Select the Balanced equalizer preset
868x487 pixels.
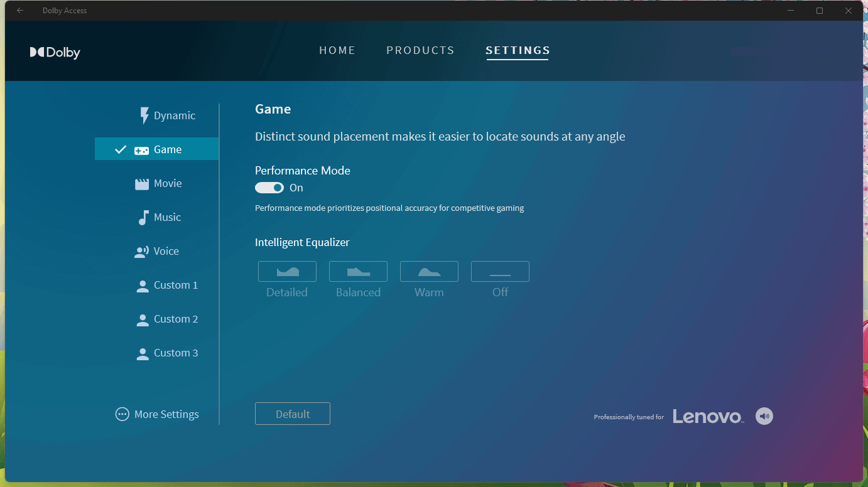click(358, 272)
